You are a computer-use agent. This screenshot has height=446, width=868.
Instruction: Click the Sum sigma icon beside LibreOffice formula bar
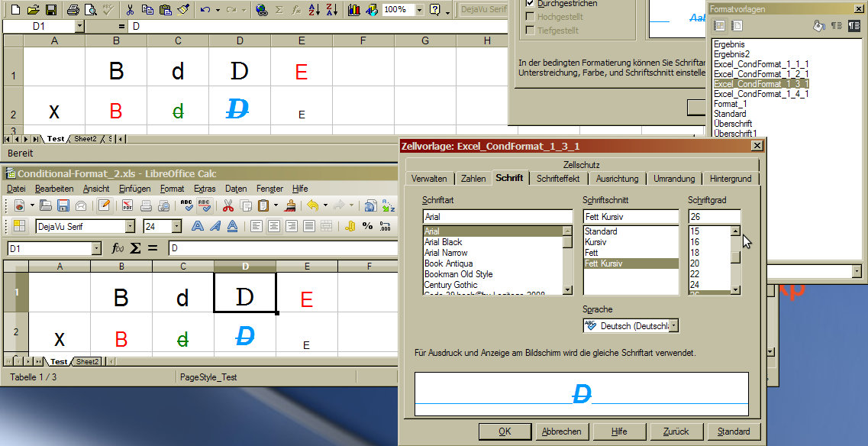tap(135, 248)
